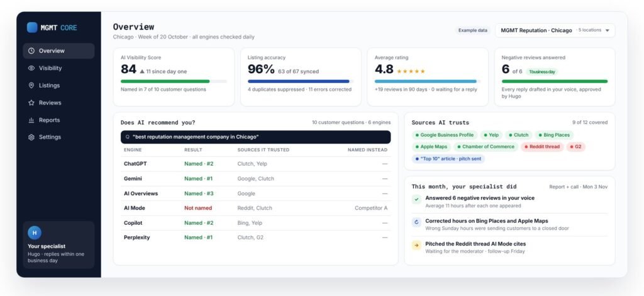Click the SOURCES IT TRUSTED column header
The width and height of the screenshot is (644, 296).
264,150
